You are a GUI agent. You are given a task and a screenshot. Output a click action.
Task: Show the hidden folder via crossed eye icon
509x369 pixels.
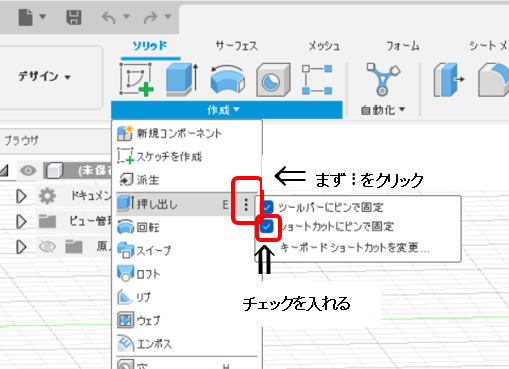point(47,247)
